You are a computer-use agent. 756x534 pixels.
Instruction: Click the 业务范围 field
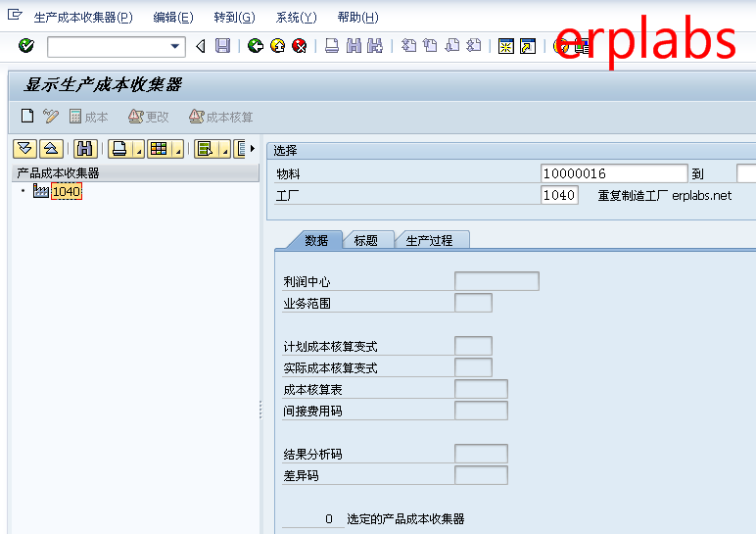[x=473, y=303]
